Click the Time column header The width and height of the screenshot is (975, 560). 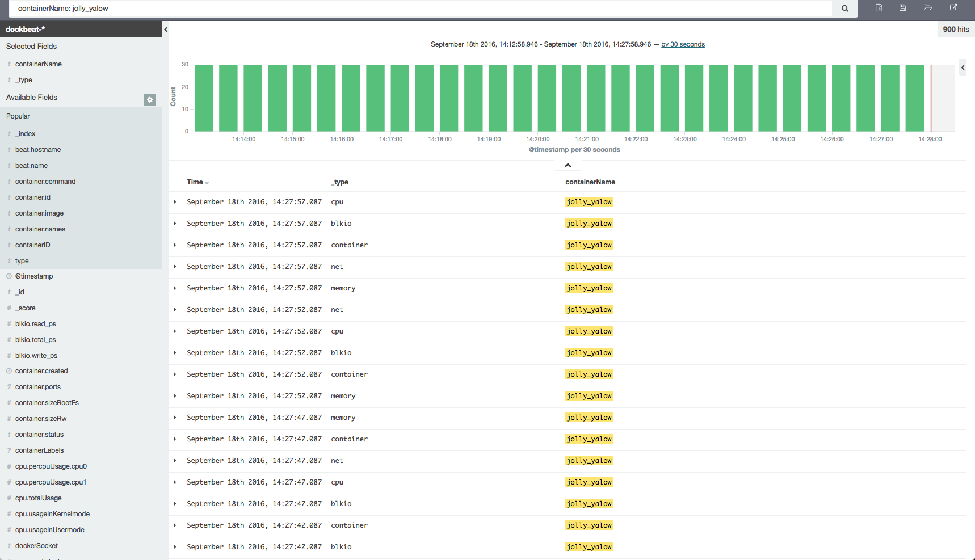[x=195, y=182]
